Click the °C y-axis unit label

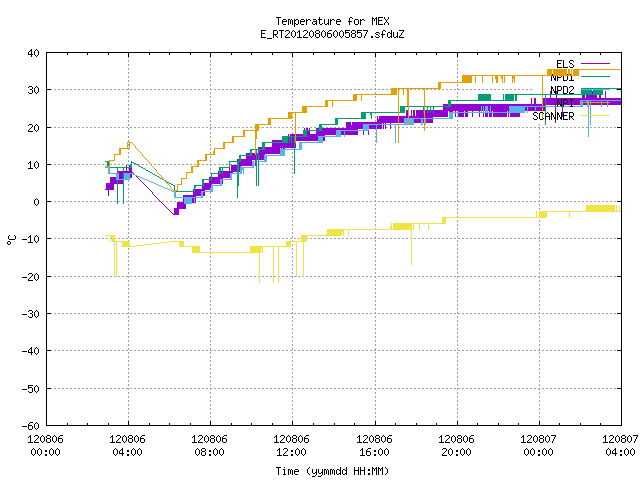[x=11, y=240]
